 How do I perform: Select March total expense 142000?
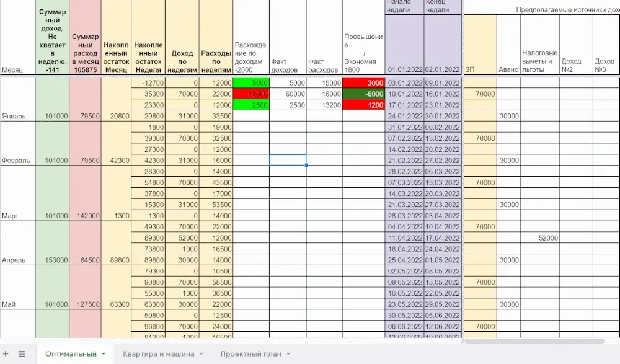(x=85, y=193)
